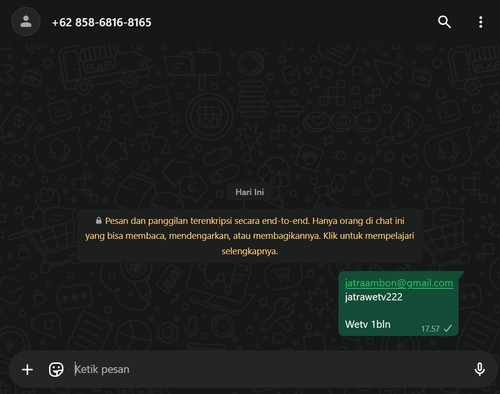Open the jatraambon@gmail.com email link
This screenshot has width=500, height=394.
coord(399,283)
